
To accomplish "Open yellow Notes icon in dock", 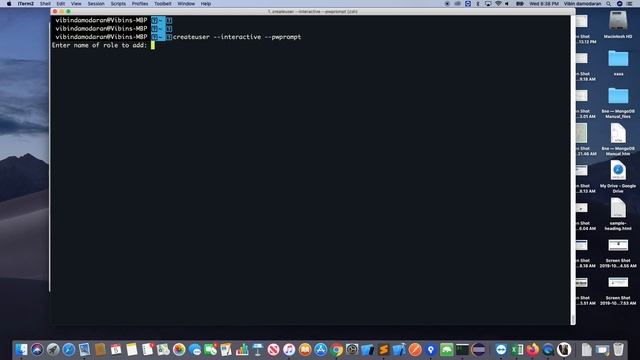I will coord(131,349).
